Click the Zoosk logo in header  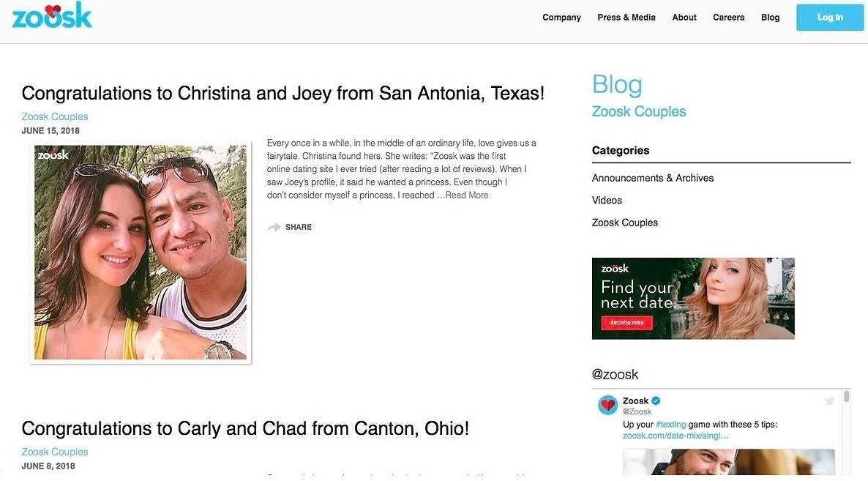52,15
